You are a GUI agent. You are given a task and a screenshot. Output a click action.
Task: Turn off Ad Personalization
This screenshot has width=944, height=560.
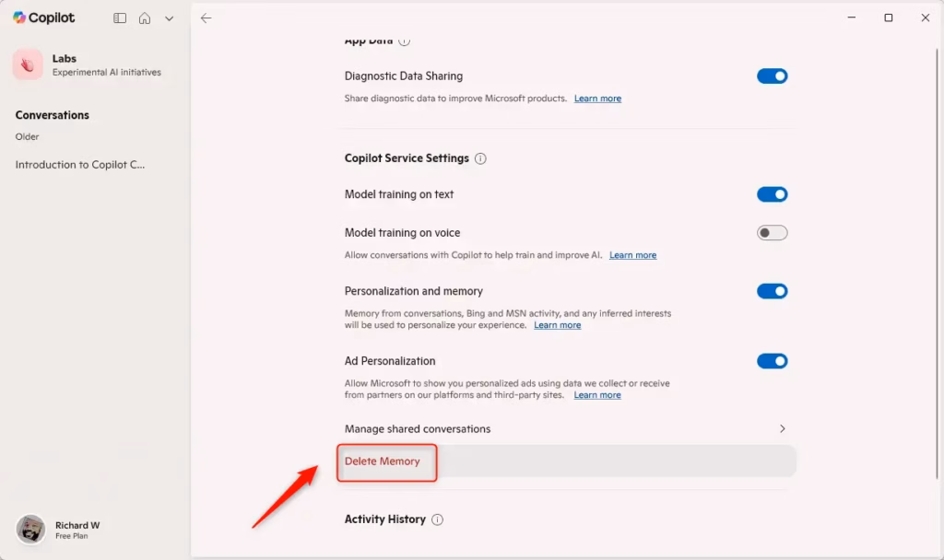click(772, 360)
